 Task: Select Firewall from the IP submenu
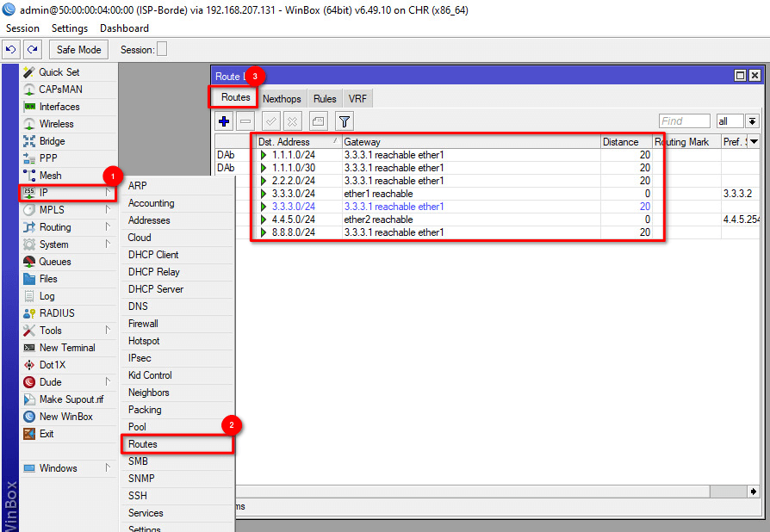click(143, 324)
